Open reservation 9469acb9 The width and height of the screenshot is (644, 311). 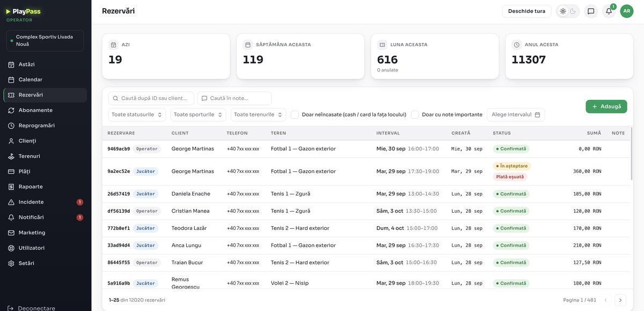pos(119,149)
